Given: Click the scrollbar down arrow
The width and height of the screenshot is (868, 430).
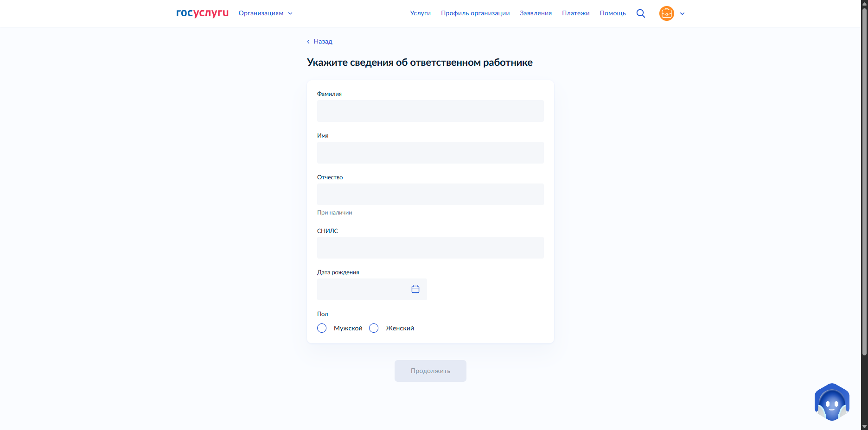Looking at the screenshot, I should pos(864,426).
